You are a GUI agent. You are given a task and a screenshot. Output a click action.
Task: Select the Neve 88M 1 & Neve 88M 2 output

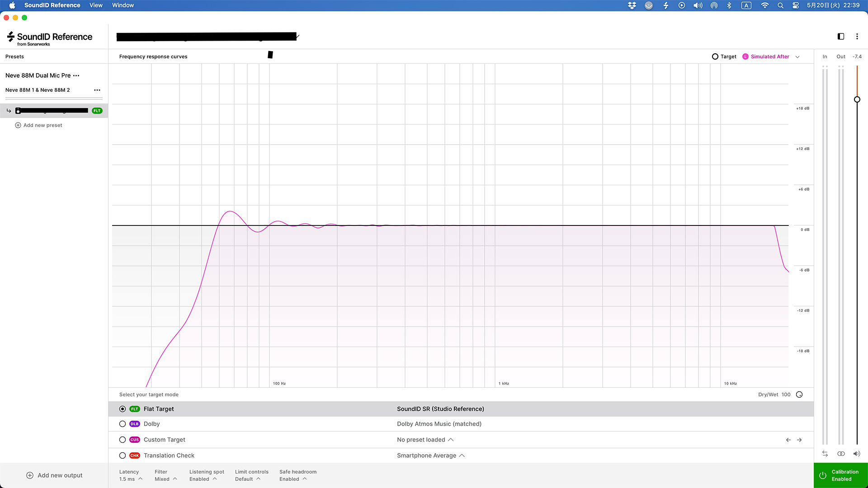click(x=38, y=90)
